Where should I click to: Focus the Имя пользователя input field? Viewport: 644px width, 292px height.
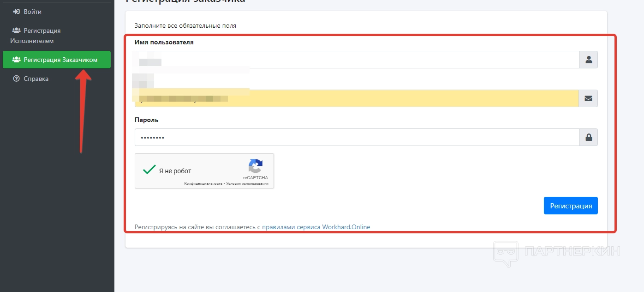click(357, 60)
